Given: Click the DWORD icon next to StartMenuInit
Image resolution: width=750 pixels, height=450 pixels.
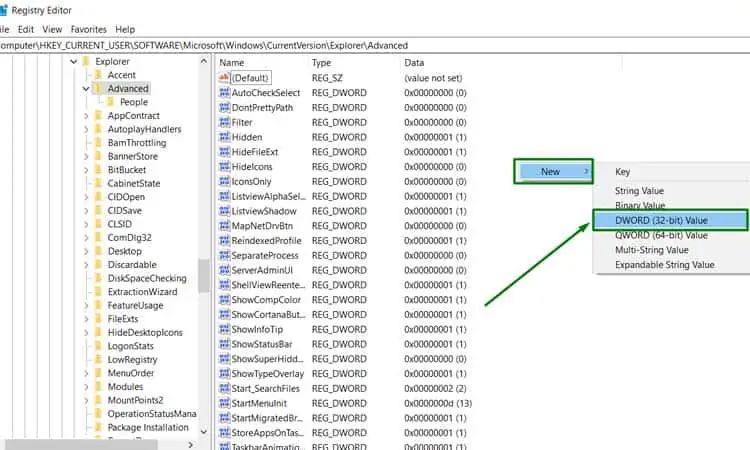Looking at the screenshot, I should [225, 403].
